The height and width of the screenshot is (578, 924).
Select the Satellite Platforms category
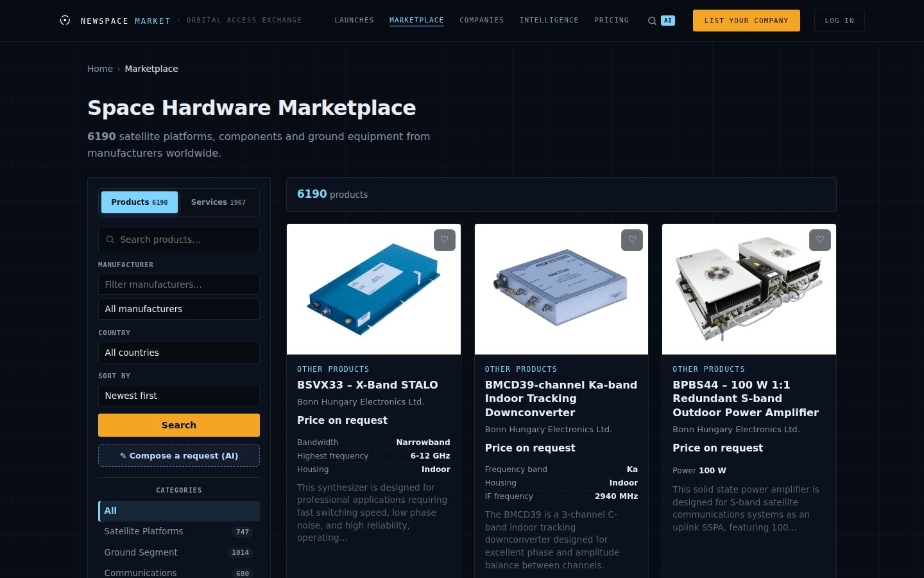point(179,532)
